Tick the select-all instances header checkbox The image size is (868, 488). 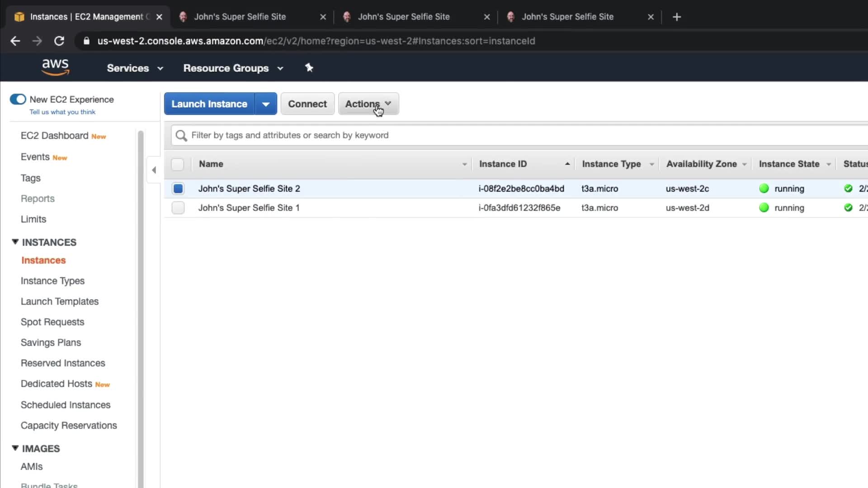pyautogui.click(x=178, y=164)
